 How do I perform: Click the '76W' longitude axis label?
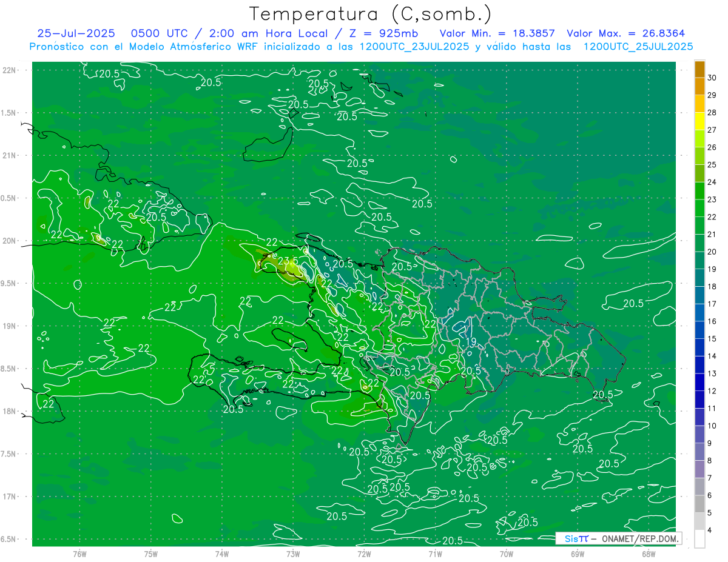[x=79, y=554]
